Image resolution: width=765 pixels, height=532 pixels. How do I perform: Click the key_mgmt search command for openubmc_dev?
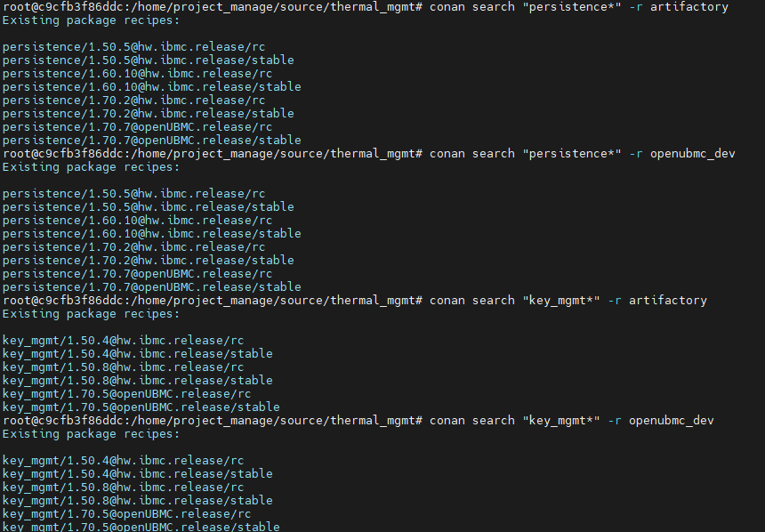pos(571,421)
